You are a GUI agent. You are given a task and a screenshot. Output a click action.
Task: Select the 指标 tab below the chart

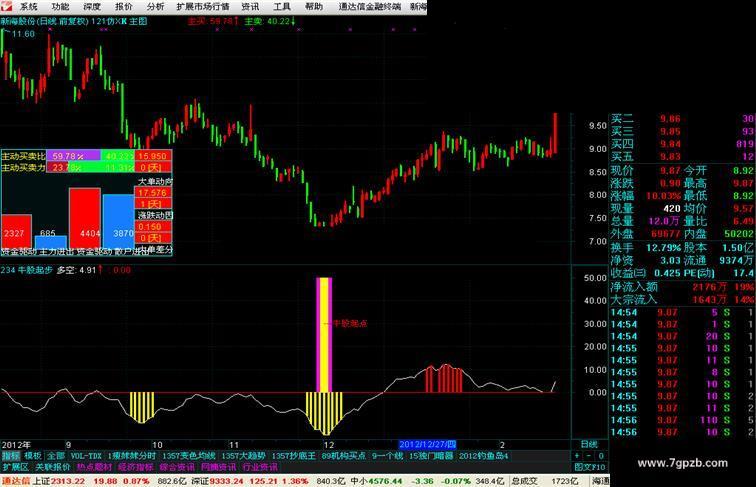(x=10, y=456)
